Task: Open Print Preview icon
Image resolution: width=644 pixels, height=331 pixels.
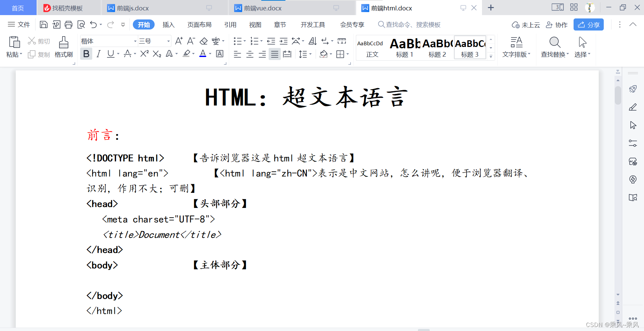Action: pos(81,24)
